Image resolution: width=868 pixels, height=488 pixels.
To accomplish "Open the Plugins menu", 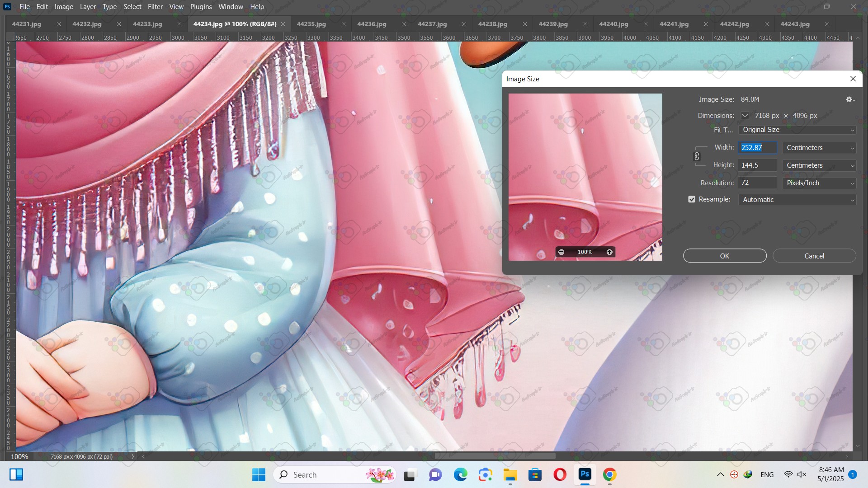I will click(201, 7).
